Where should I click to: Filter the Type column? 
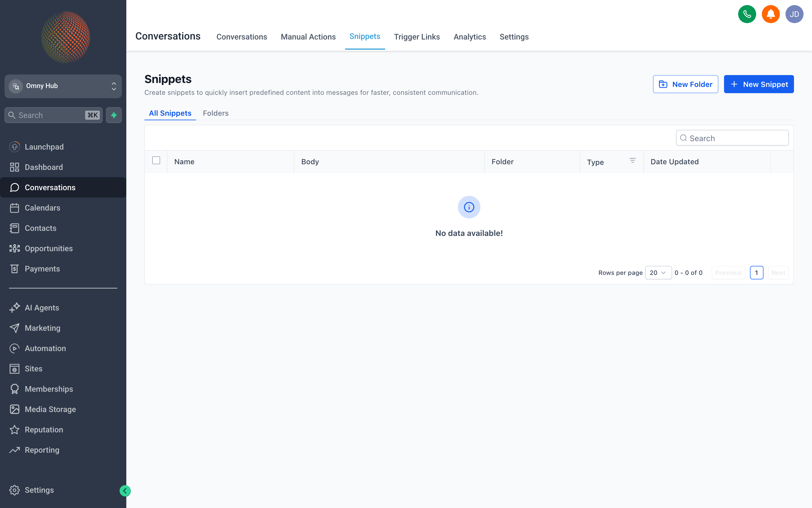[632, 161]
